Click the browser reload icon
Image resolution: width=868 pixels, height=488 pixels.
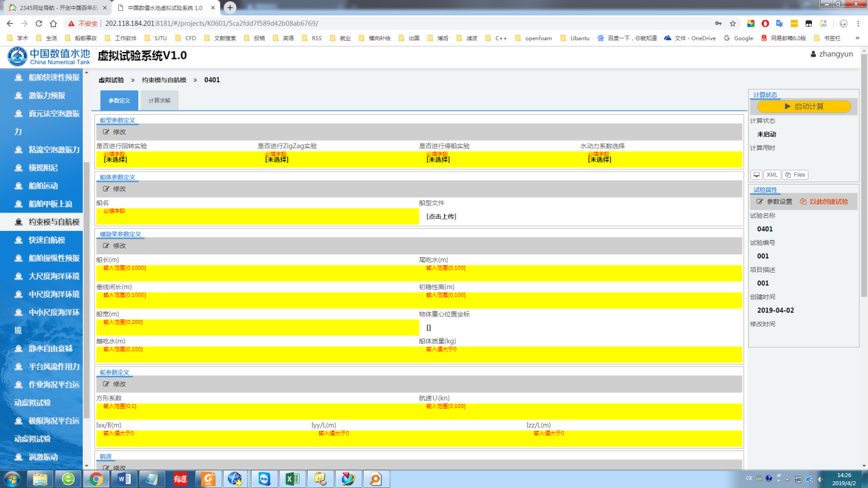[x=41, y=23]
